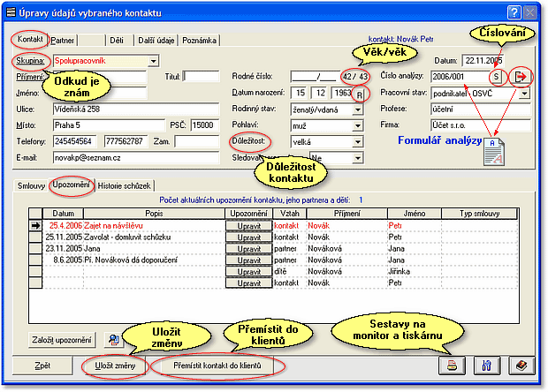
Task: Click the question mark help button
Action: (514, 11)
